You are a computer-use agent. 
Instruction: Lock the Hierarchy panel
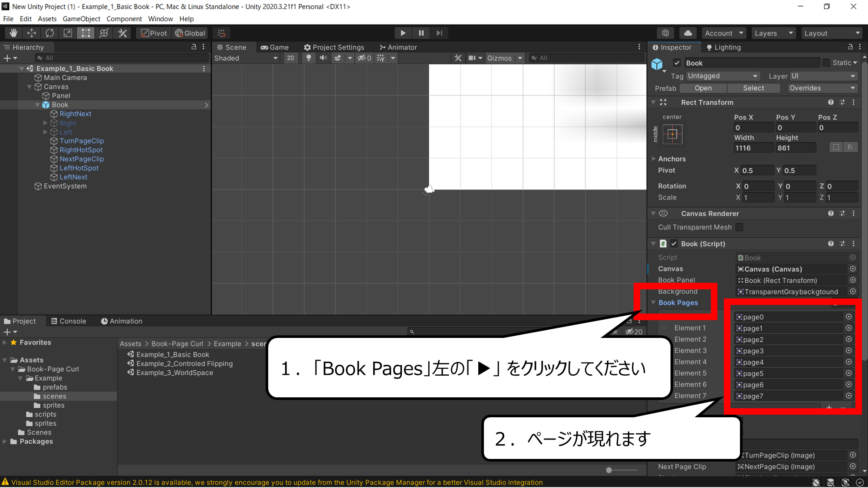[x=194, y=47]
